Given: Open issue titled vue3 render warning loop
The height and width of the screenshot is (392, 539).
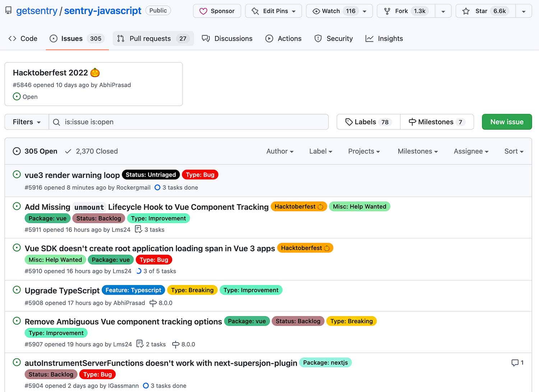Looking at the screenshot, I should coord(72,175).
